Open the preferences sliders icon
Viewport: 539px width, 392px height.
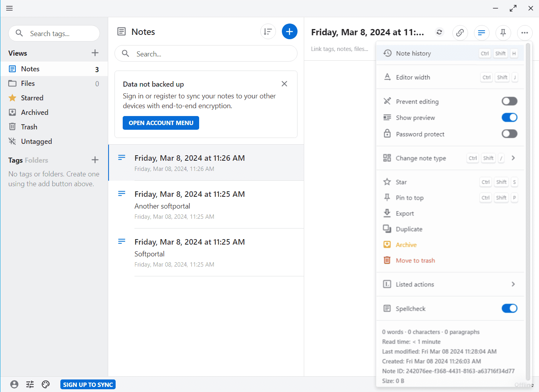point(30,385)
